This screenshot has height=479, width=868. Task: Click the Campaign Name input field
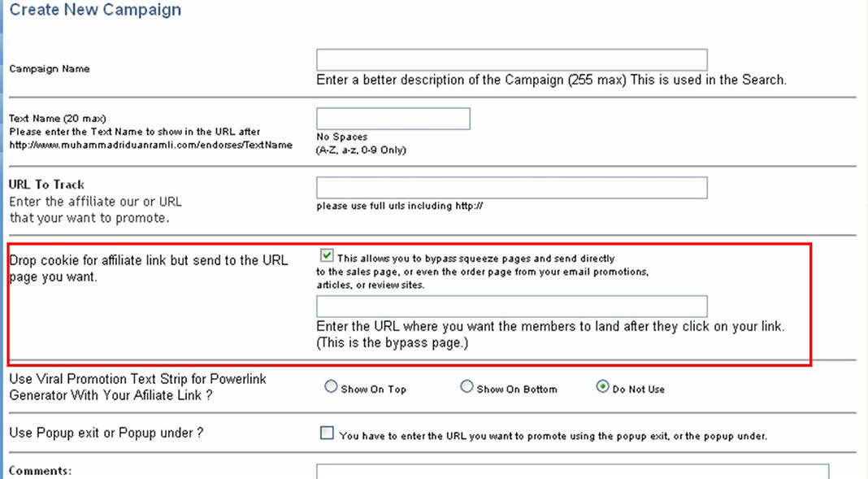(x=511, y=60)
